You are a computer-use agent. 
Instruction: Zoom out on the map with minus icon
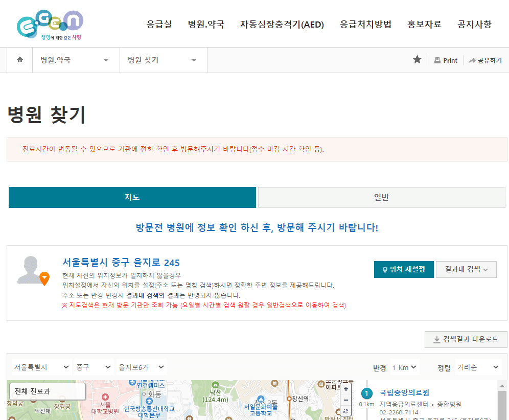click(346, 401)
